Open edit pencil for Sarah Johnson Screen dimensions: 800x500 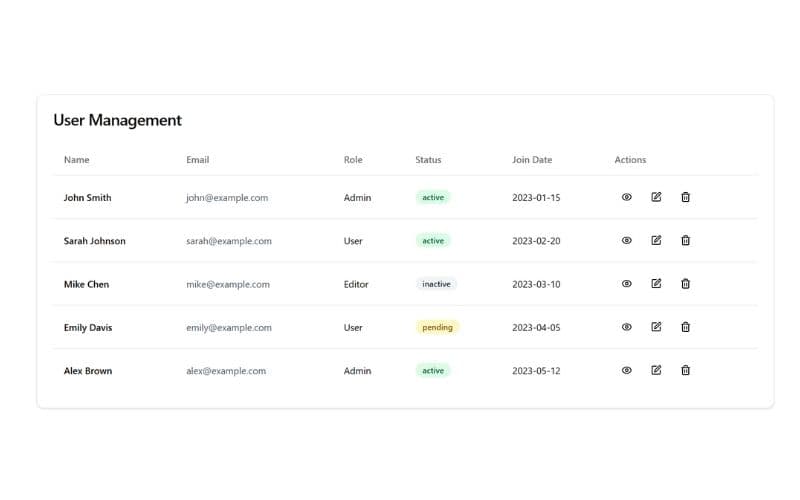[x=656, y=240]
